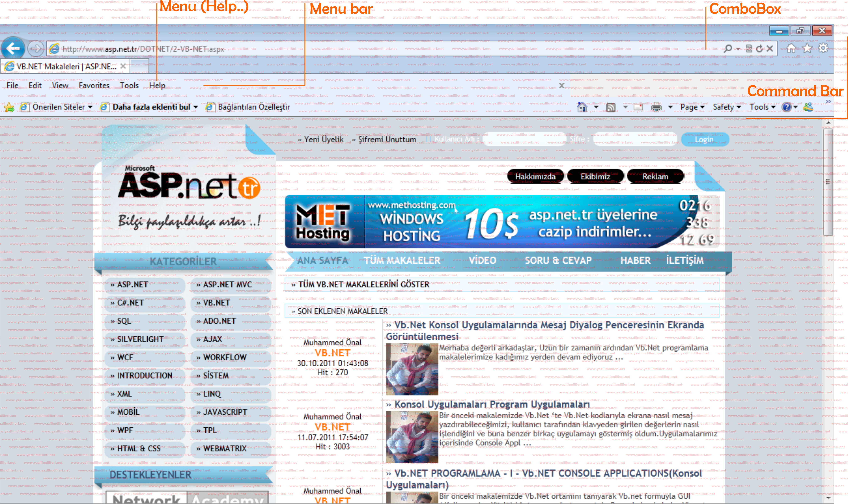Open the Home icon dropdown arrow
The height and width of the screenshot is (504, 848).
[x=596, y=107]
